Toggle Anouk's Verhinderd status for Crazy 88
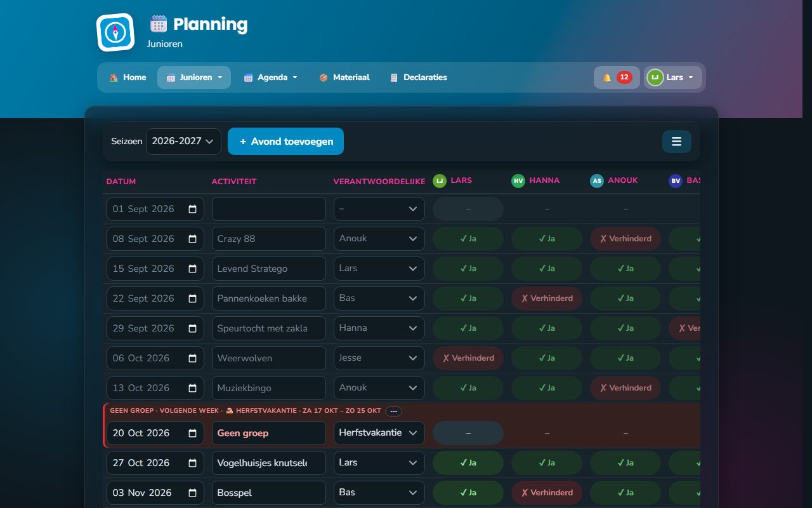This screenshot has width=812, height=508. (625, 239)
